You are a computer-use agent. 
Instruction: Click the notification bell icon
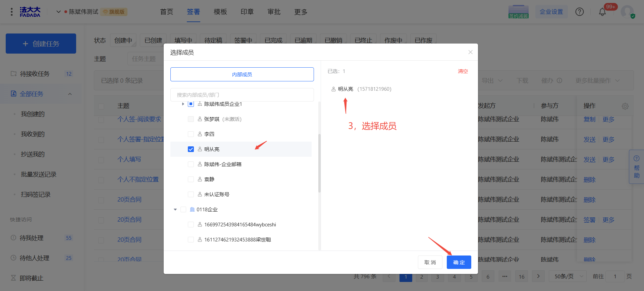tap(602, 12)
